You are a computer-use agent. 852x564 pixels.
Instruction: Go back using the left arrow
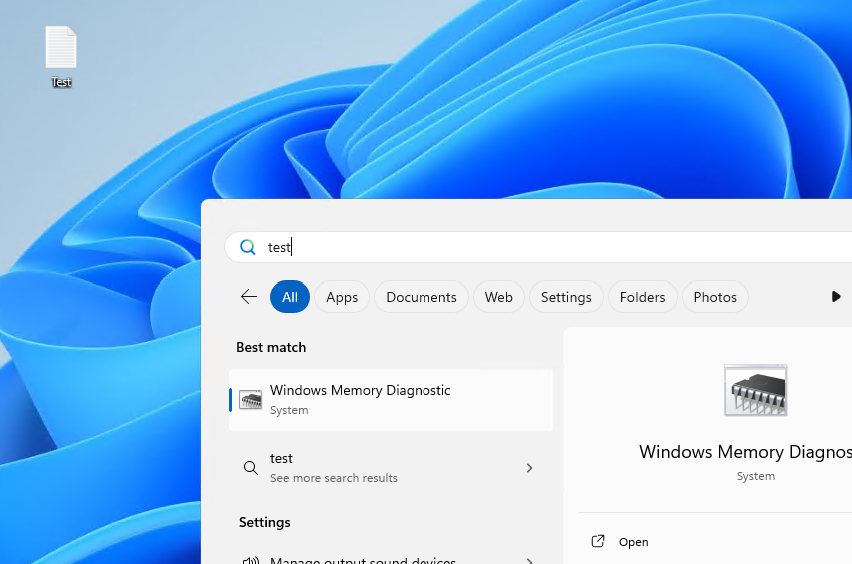point(249,297)
